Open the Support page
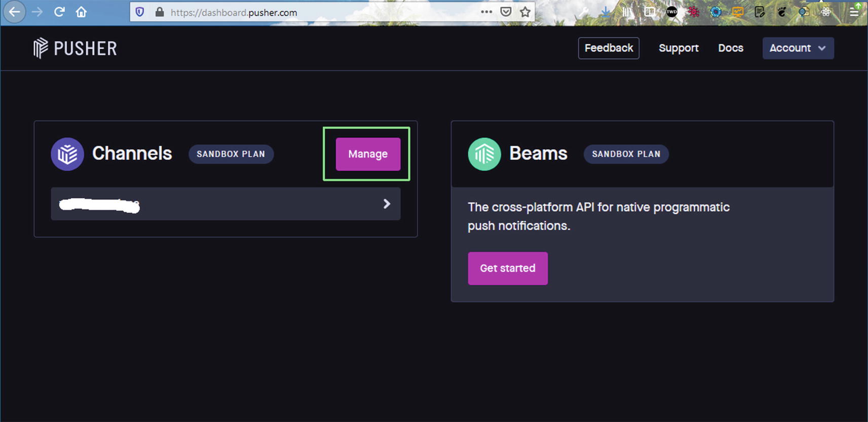The image size is (868, 422). click(678, 48)
